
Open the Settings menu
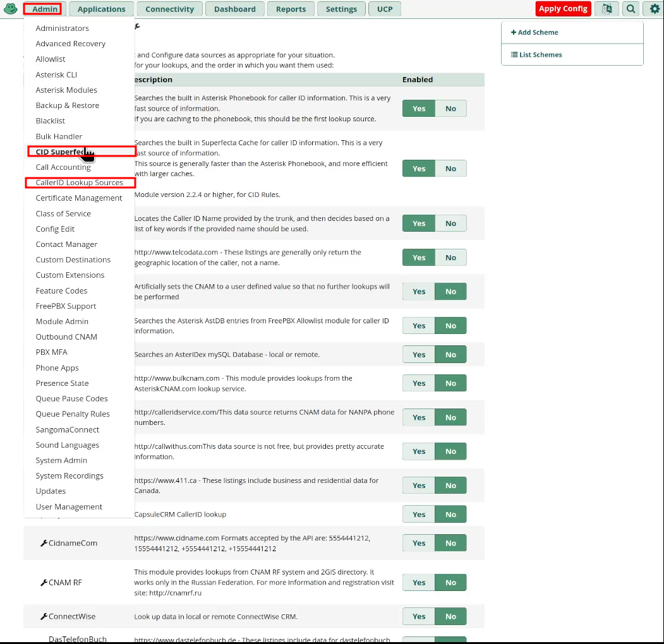click(341, 9)
